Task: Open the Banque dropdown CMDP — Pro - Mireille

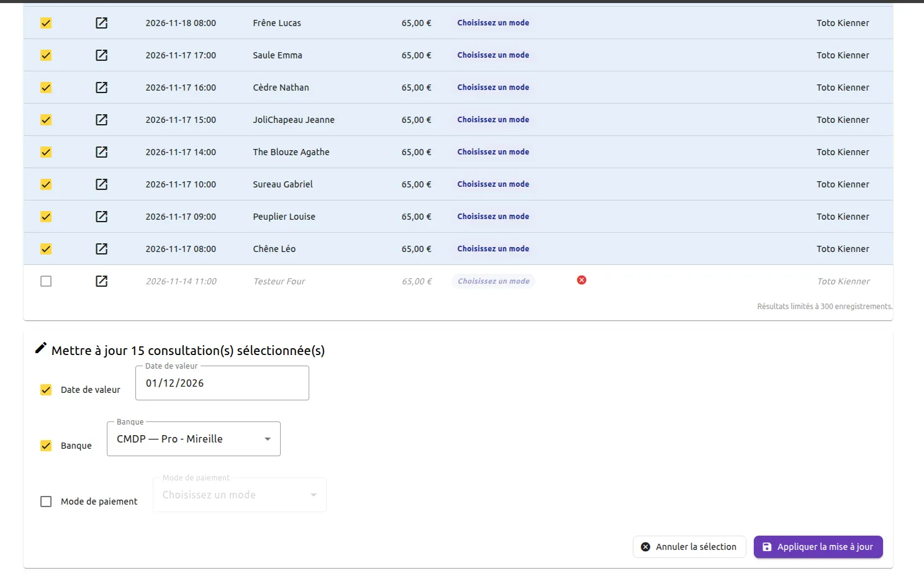Action: [194, 439]
